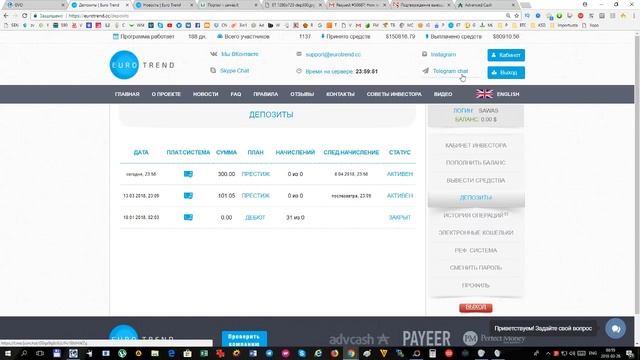Open НОВОСТИ in navigation bar
Image resolution: width=640 pixels, height=360 pixels.
[206, 94]
